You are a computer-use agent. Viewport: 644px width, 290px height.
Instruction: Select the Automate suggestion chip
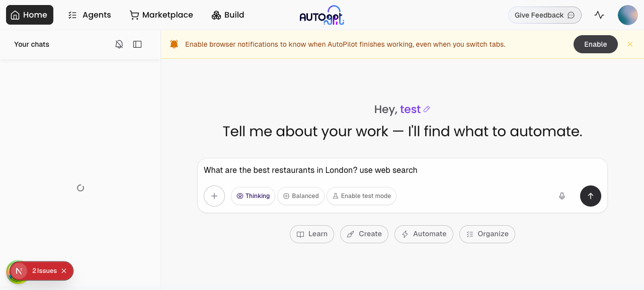pyautogui.click(x=424, y=234)
